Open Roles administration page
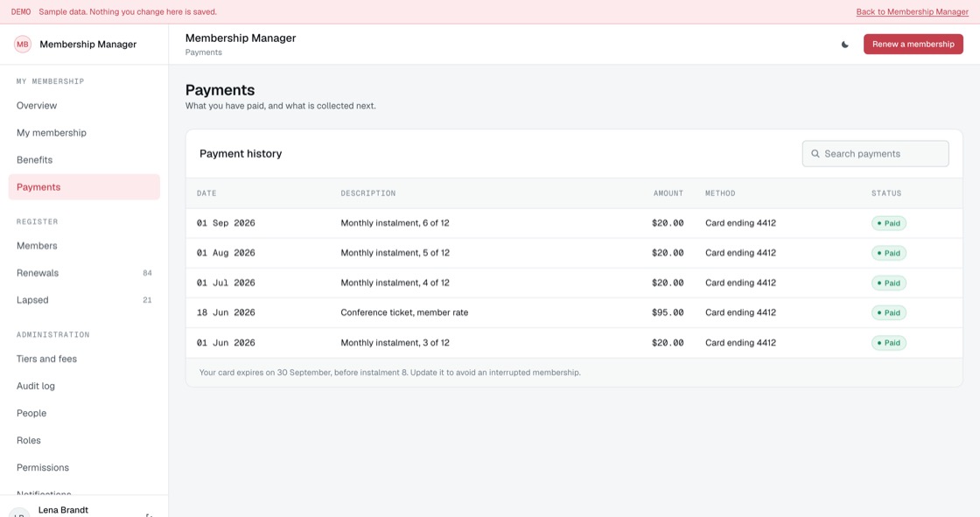 click(x=84, y=440)
